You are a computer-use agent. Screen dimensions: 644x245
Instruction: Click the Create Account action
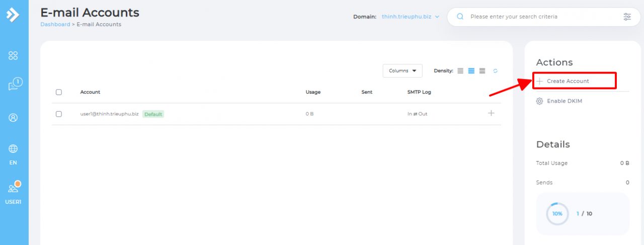pos(568,81)
